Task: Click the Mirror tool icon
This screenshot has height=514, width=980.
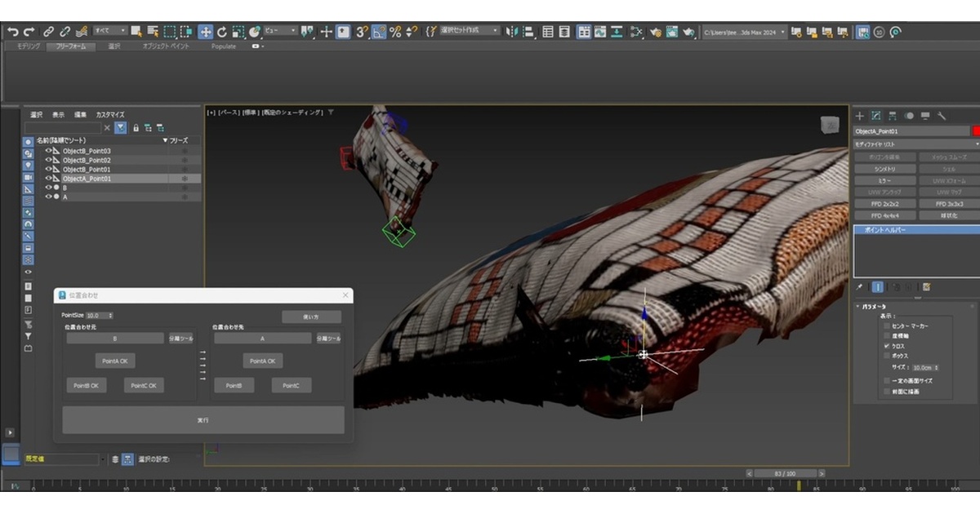Action: pos(512,31)
